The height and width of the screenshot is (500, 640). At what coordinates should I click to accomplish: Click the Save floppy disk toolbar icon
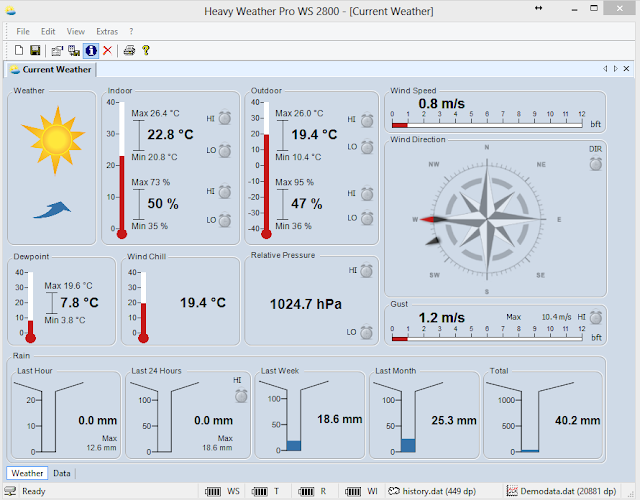click(x=35, y=50)
